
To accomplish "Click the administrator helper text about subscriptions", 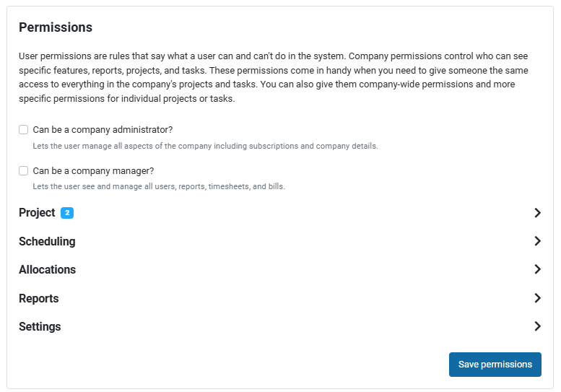I will [x=205, y=146].
